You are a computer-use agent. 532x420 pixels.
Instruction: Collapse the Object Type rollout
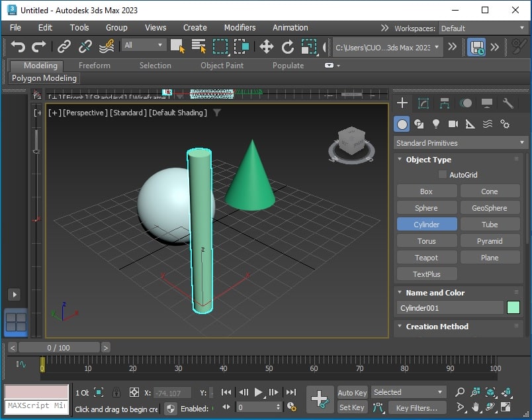click(400, 160)
